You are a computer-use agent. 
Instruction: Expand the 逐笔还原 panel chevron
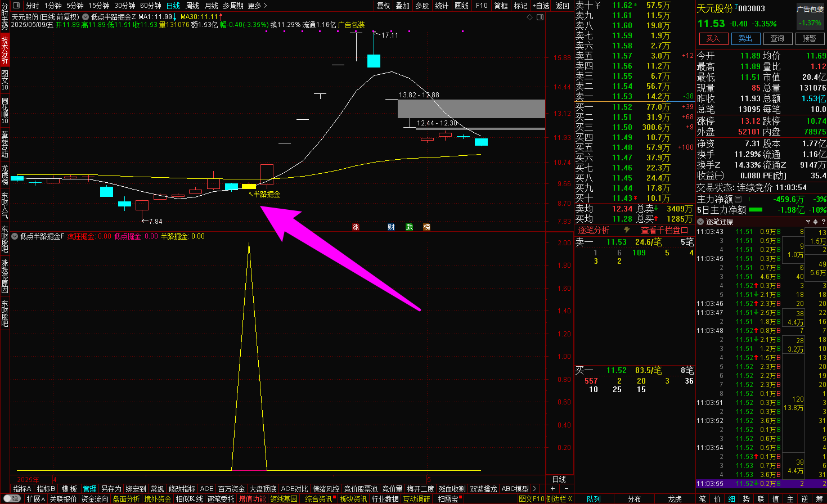pos(701,222)
